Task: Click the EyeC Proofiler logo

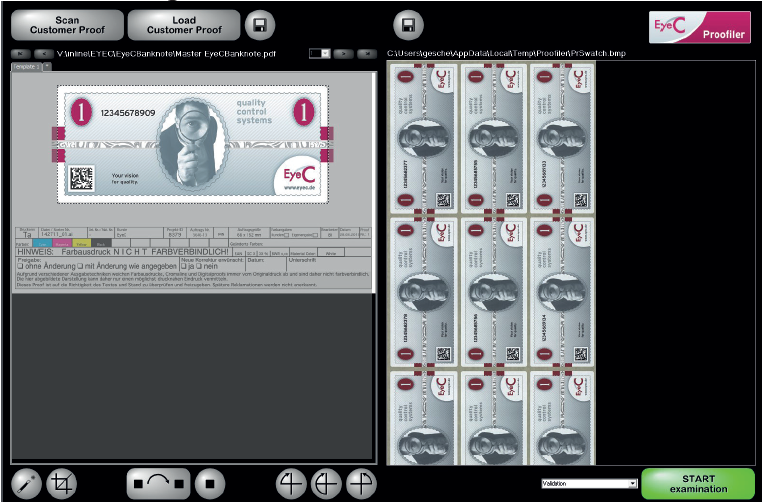Action: pos(700,27)
